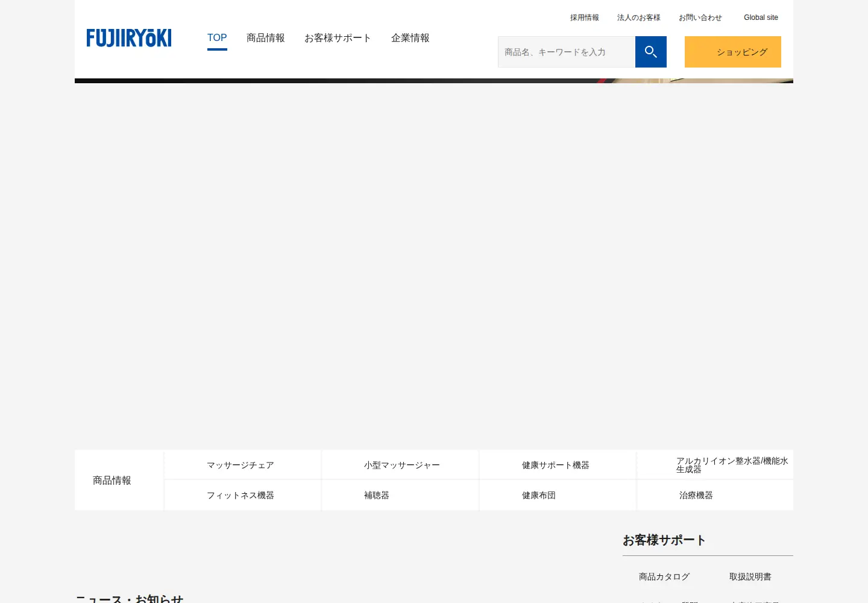This screenshot has height=603, width=868.
Task: Click the 商品情報 label beside category grid
Action: [x=112, y=481]
